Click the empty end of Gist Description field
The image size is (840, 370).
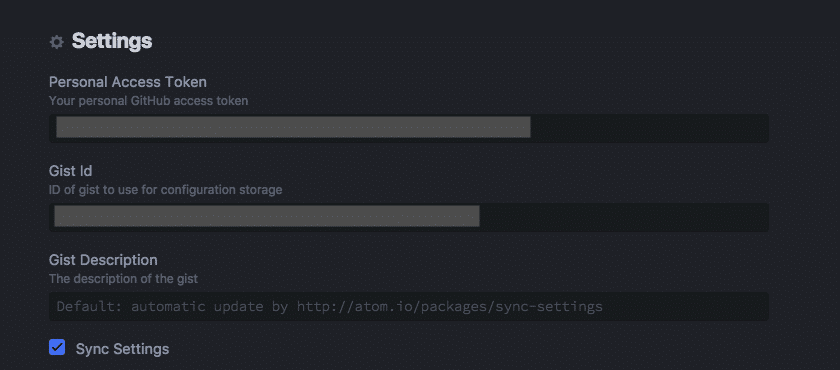click(x=686, y=306)
